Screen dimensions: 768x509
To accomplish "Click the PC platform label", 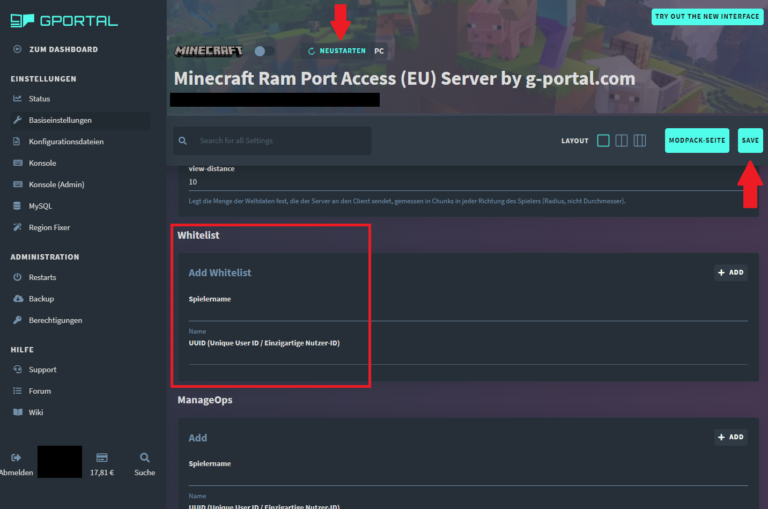I will click(x=379, y=51).
